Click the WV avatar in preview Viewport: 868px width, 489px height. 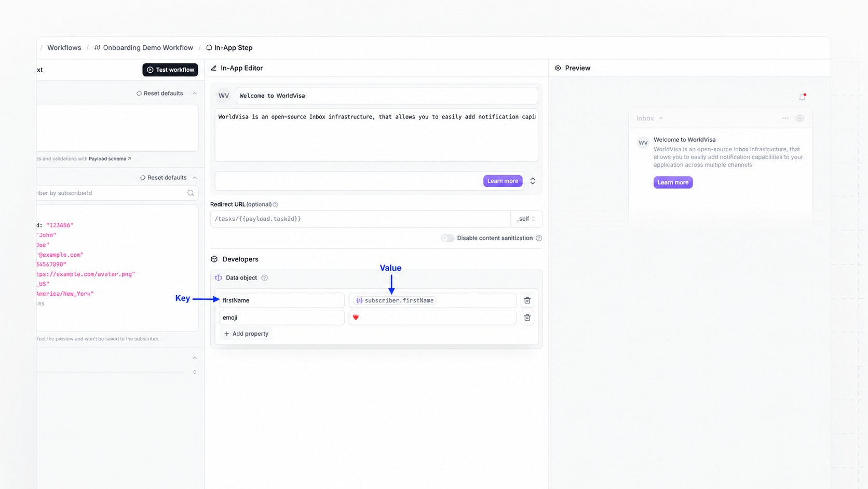[x=643, y=143]
